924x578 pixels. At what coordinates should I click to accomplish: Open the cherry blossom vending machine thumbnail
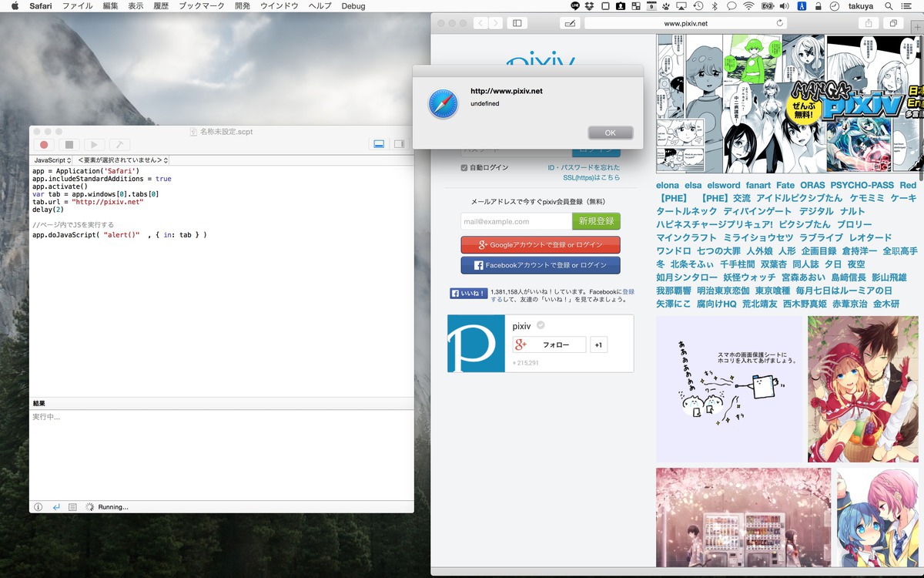[x=743, y=517]
